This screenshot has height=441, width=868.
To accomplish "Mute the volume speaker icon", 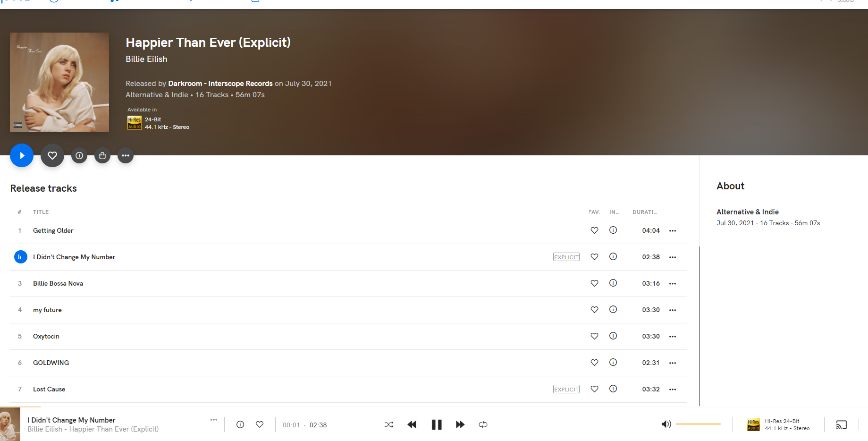I will 666,424.
